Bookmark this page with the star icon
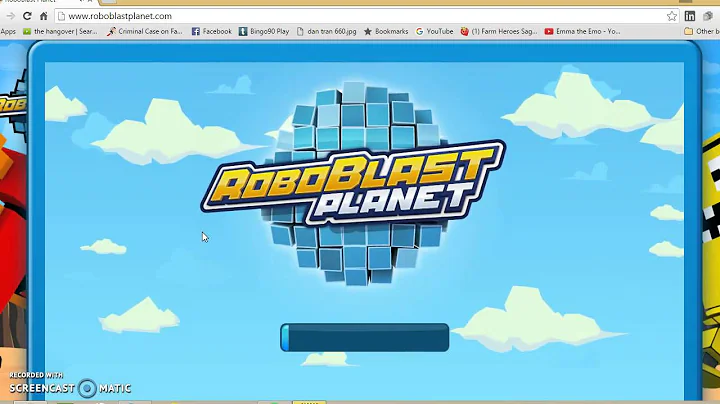Screen dimensions: 720x404 pos(672,16)
